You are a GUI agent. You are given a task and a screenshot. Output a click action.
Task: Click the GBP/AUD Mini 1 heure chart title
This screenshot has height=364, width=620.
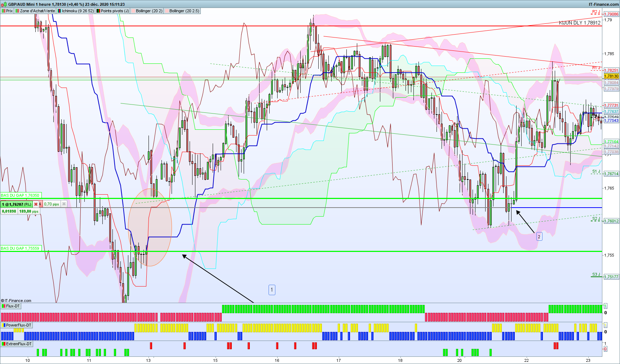pyautogui.click(x=66, y=4)
